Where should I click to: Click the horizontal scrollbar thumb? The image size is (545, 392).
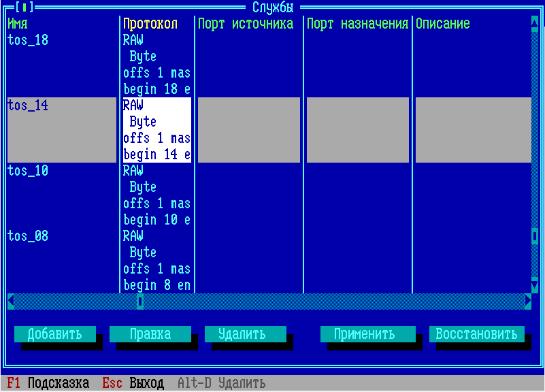[140, 301]
